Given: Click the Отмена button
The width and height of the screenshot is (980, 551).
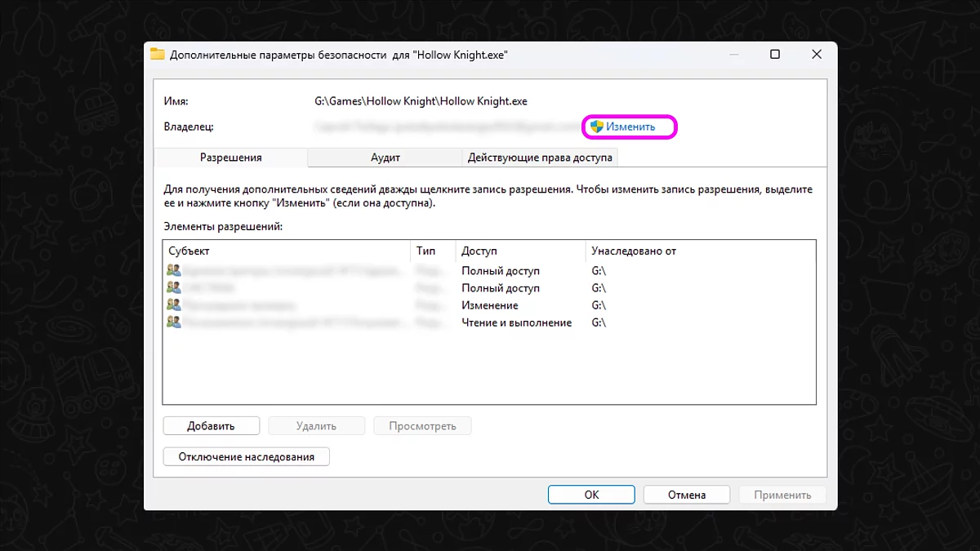Looking at the screenshot, I should [686, 494].
